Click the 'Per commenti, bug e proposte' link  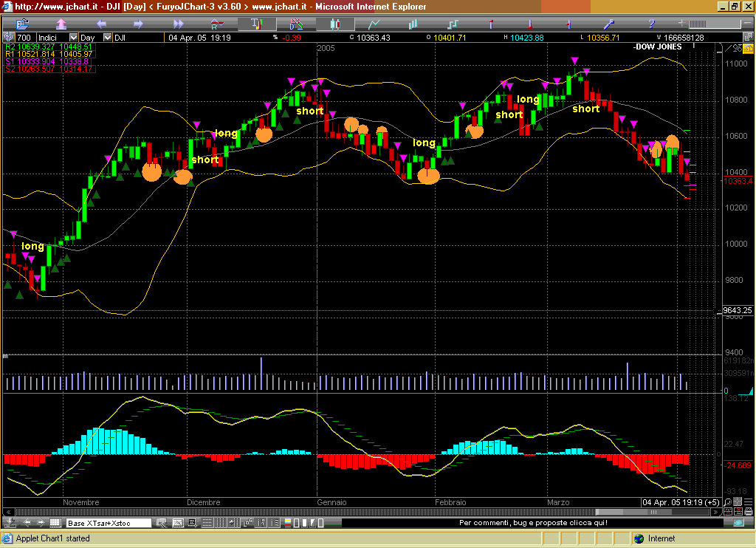point(532,523)
